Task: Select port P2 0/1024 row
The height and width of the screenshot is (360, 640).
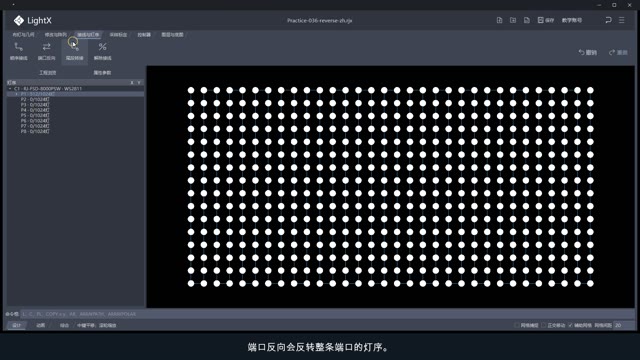Action: pos(35,99)
